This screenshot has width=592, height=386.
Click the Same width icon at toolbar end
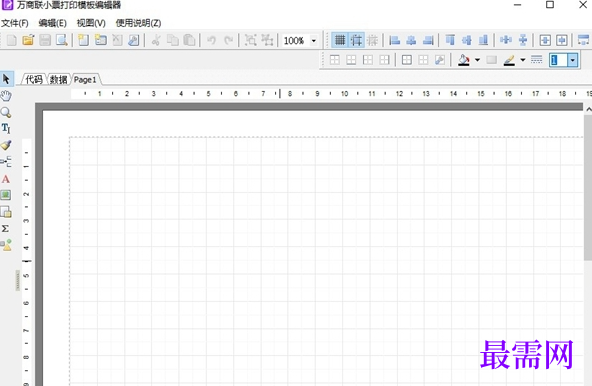click(x=584, y=40)
